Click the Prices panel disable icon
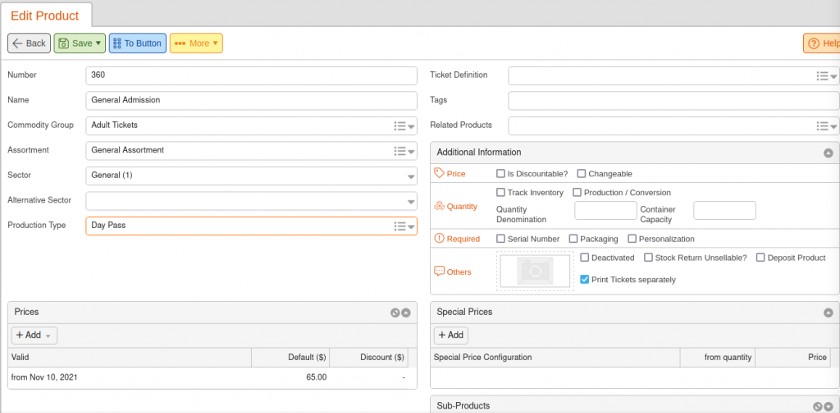This screenshot has width=840, height=413. pyautogui.click(x=395, y=313)
